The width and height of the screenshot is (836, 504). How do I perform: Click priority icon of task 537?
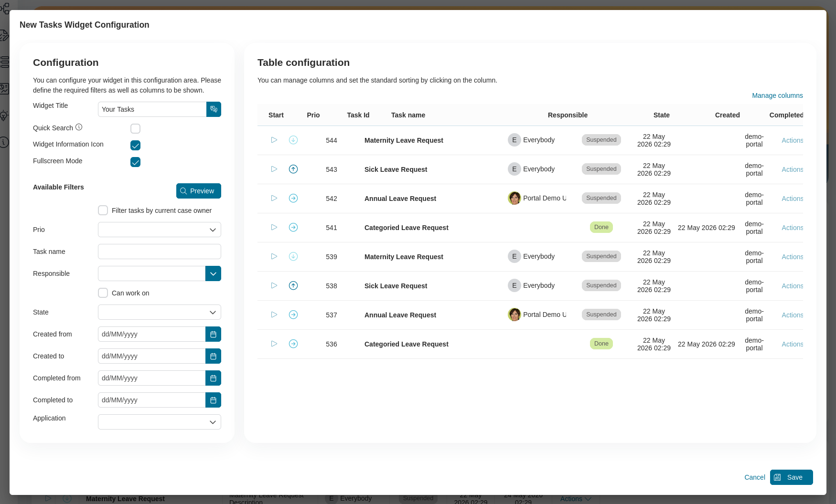[293, 315]
